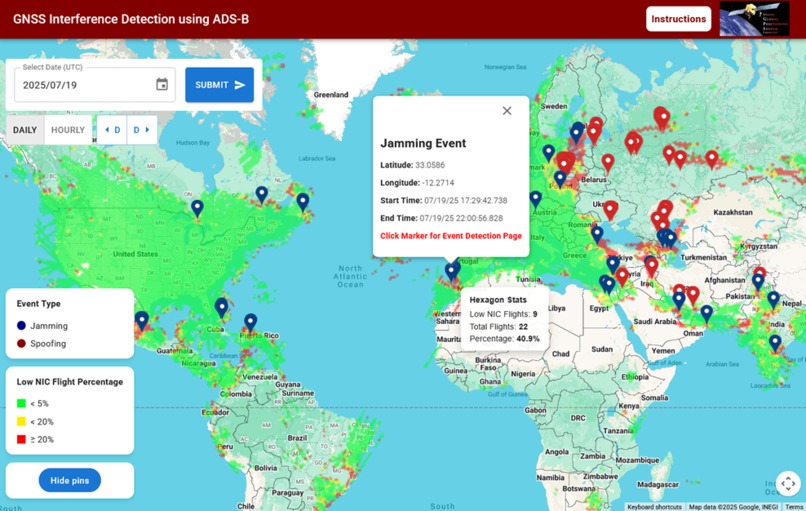806x511 pixels.
Task: Click the dark red Spoofing legend dot
Action: click(x=21, y=343)
